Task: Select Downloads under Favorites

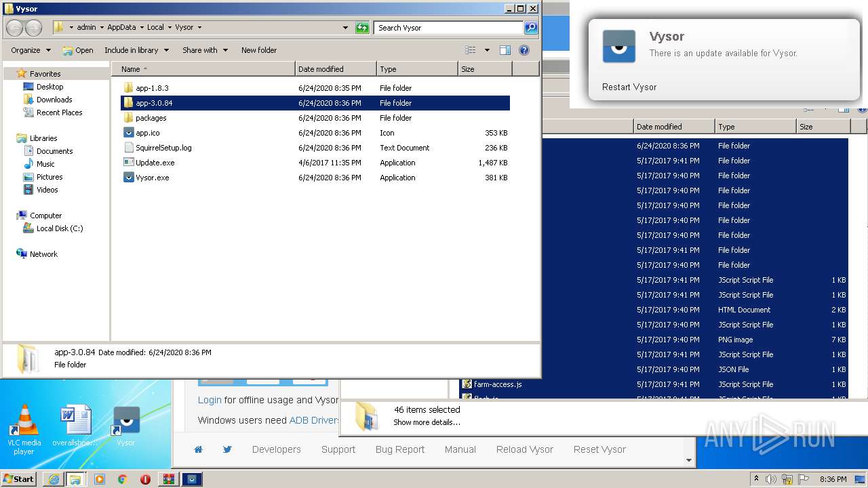Action: point(54,100)
